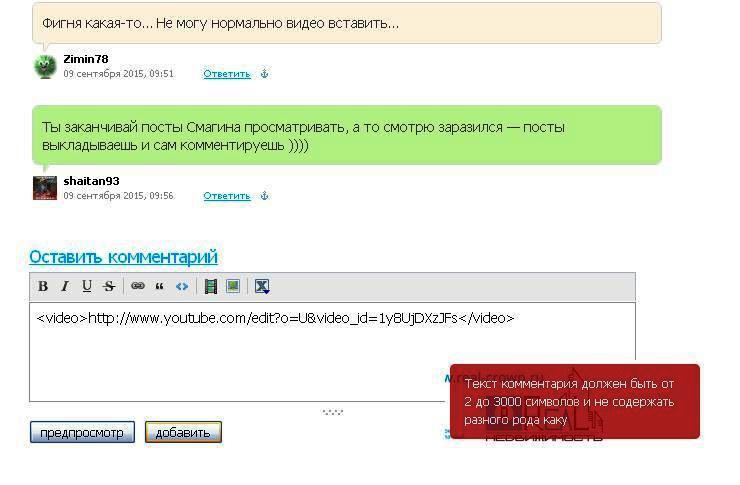The image size is (740, 485).
Task: Click the anchor icon on Zimin78's comment
Action: point(265,74)
